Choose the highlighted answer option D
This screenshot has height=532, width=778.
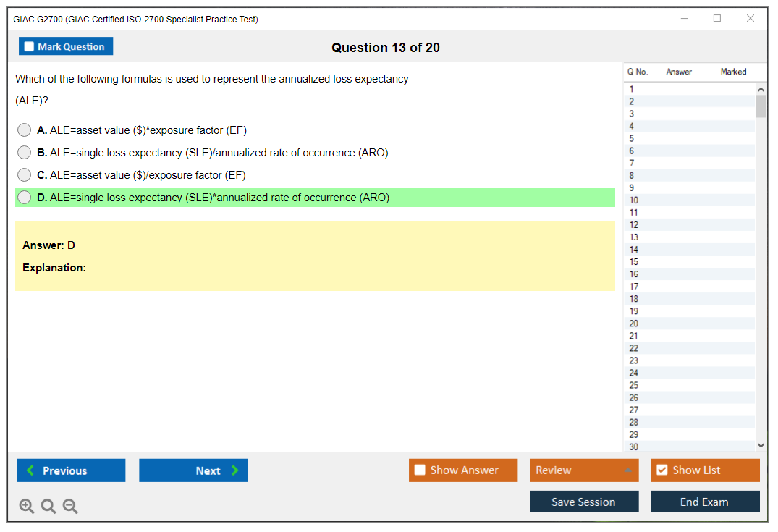tap(24, 197)
